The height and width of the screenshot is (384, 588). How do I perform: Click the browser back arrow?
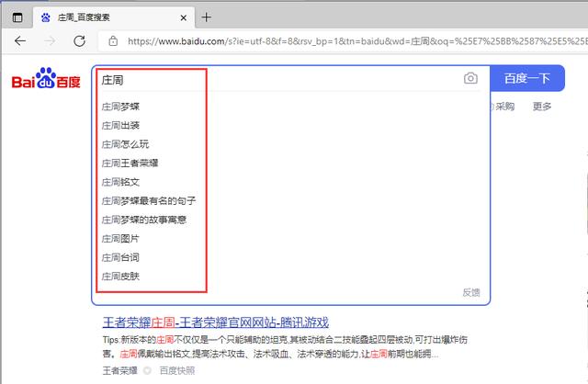coord(20,41)
